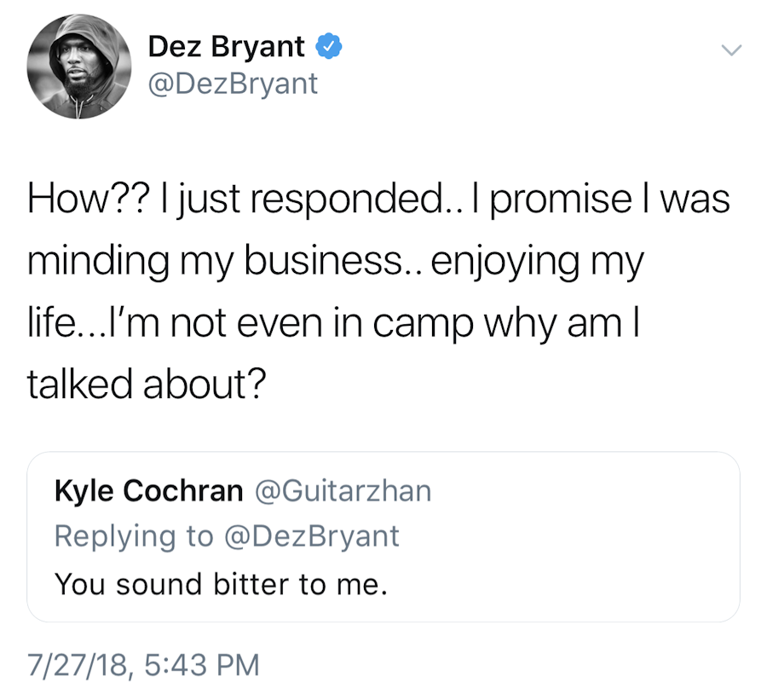Image resolution: width=767 pixels, height=700 pixels.
Task: Visit the @Guitarzhan handle
Action: click(x=343, y=490)
